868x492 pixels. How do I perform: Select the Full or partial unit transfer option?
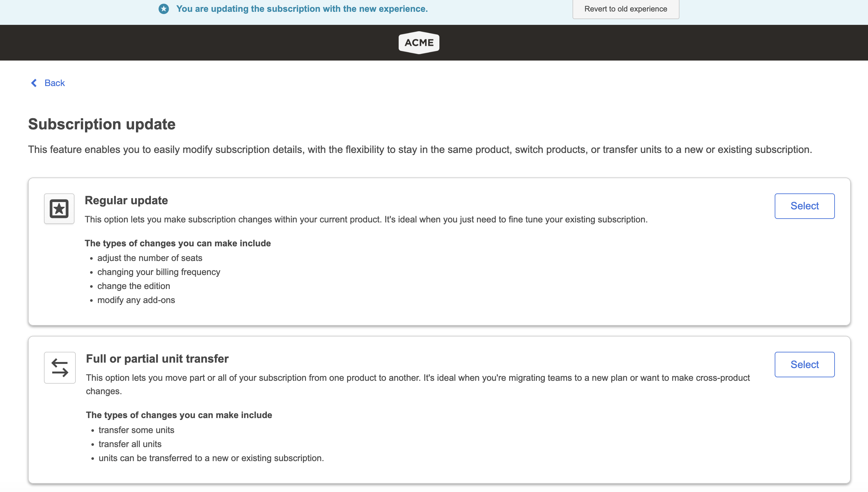[x=804, y=365]
